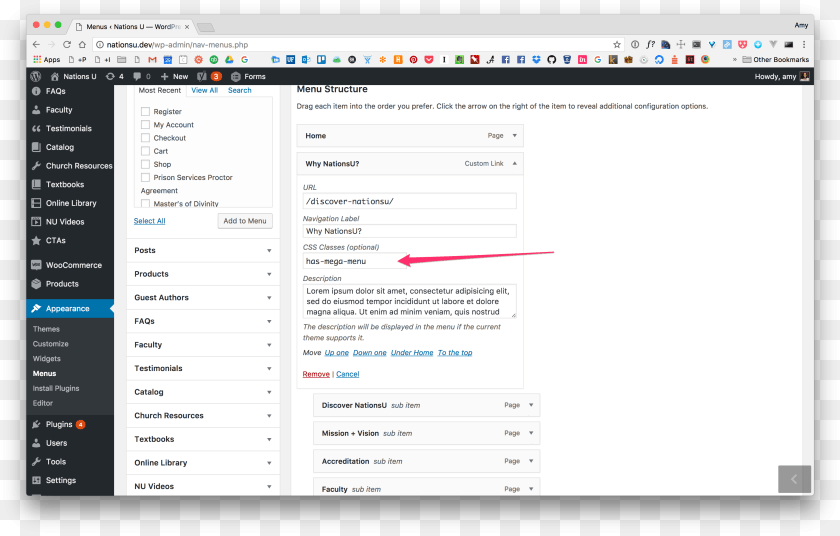Check the Checkout page checkbox

point(145,138)
